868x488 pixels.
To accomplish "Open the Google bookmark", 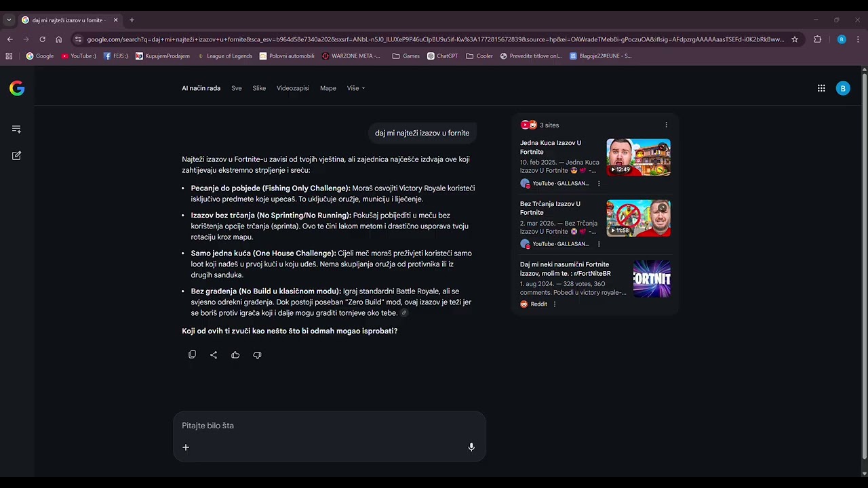I will pos(40,56).
